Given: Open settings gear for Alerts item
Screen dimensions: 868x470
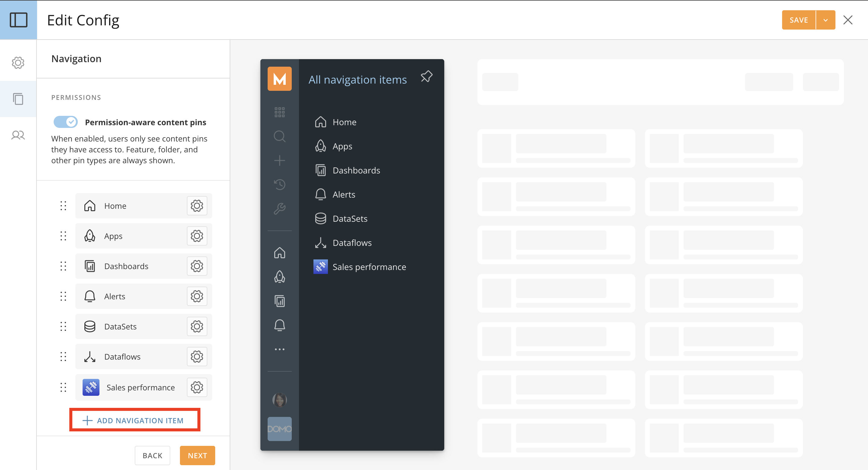Looking at the screenshot, I should click(197, 296).
